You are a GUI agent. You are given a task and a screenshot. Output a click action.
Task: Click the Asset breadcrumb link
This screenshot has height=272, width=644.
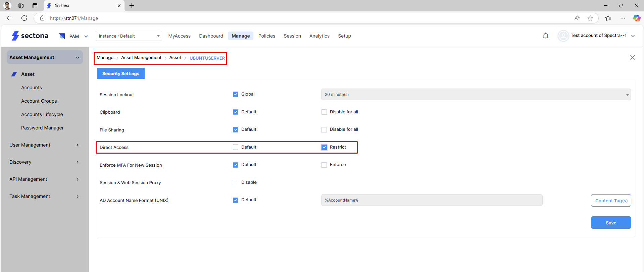pyautogui.click(x=175, y=58)
